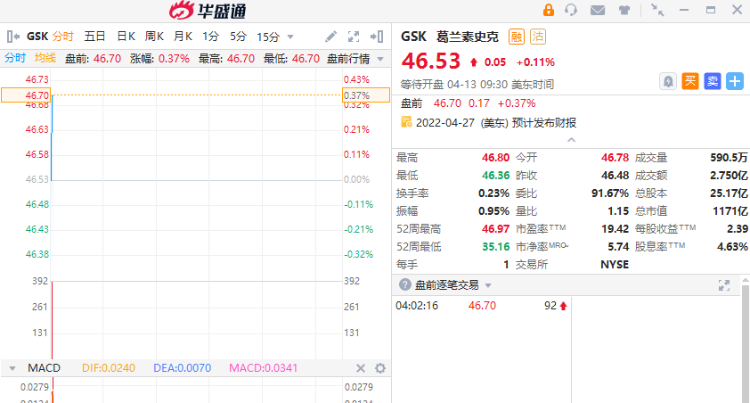Image resolution: width=750 pixels, height=403 pixels.
Task: Open the MACD indicator selector dropdown
Action: click(x=12, y=368)
